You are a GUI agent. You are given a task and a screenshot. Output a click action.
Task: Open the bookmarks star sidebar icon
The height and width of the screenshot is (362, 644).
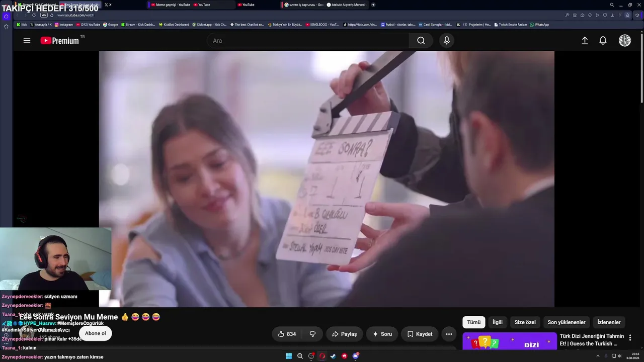(x=6, y=26)
